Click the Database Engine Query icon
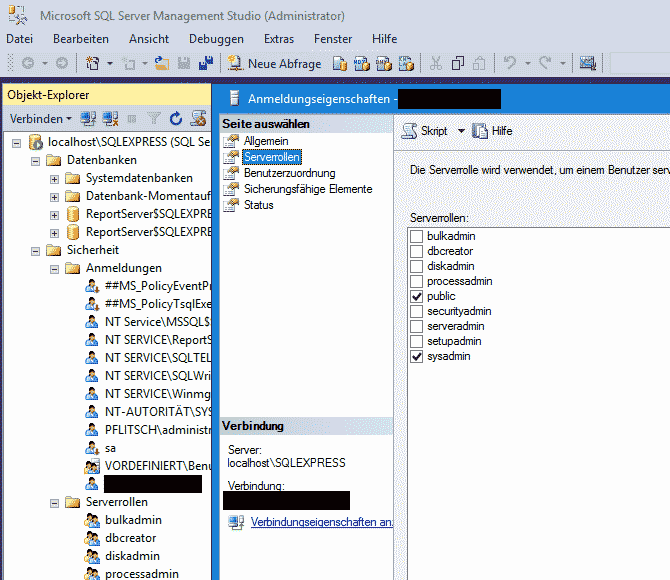This screenshot has width=670, height=580. 340,64
